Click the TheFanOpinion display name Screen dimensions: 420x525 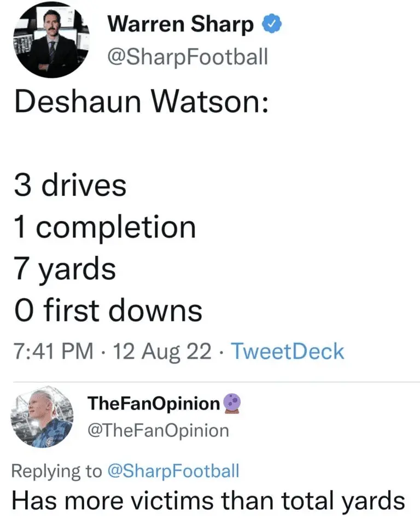click(154, 404)
